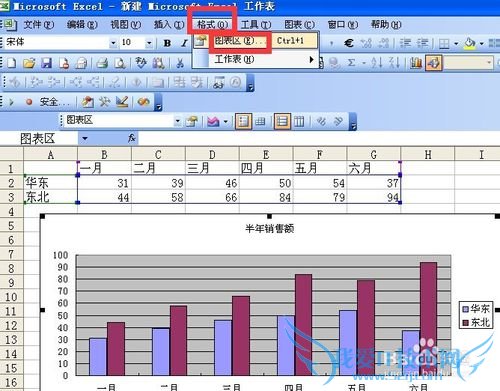Open the Control Toolbox icon
Screen dimensions: 500x391
click(105, 102)
